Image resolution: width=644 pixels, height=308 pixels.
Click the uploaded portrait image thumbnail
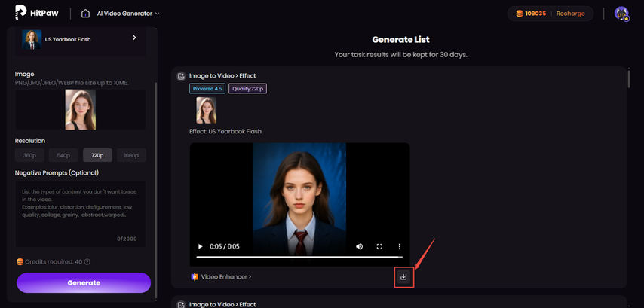[80, 109]
